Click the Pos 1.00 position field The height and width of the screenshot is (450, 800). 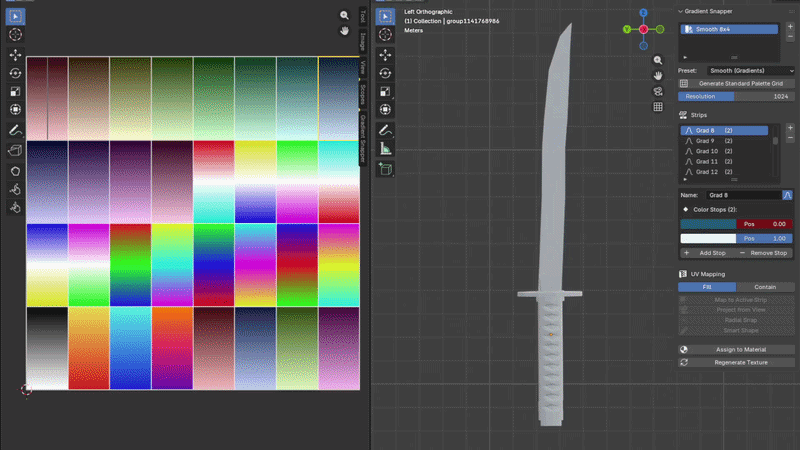[764, 238]
